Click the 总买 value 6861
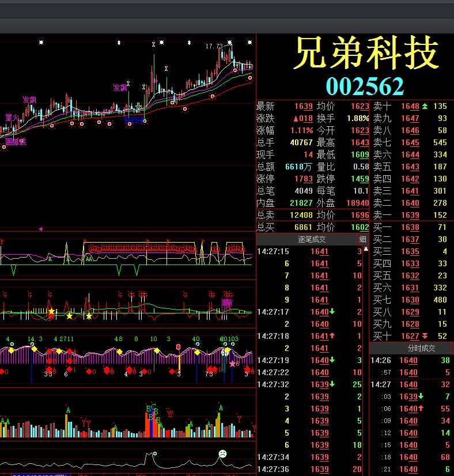 [304, 227]
